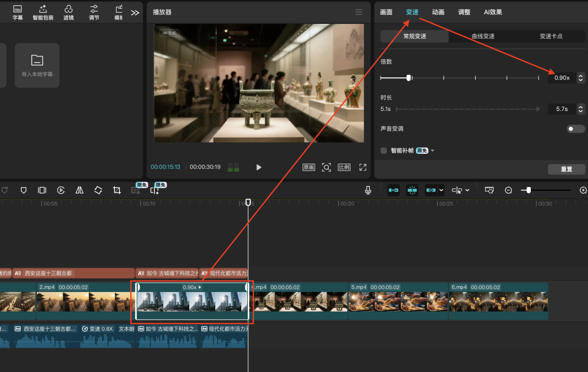The width and height of the screenshot is (588, 372).
Task: Click the rotate icon in timeline toolbar
Action: (98, 190)
